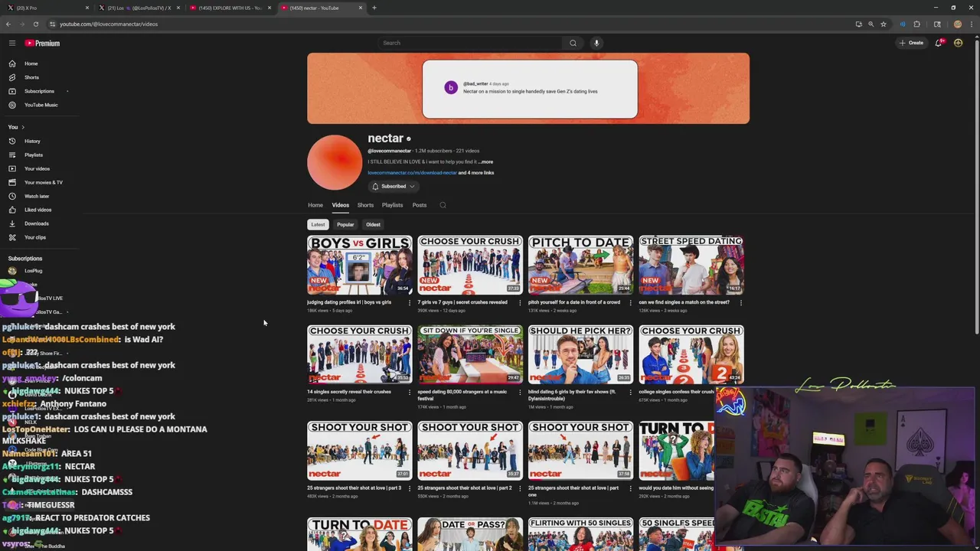980x551 pixels.
Task: Expand the channel description with ...more
Action: 485,161
